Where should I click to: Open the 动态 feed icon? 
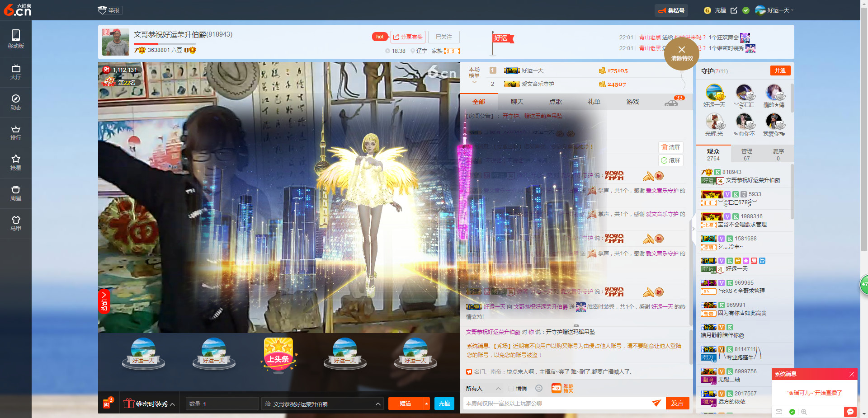click(16, 103)
